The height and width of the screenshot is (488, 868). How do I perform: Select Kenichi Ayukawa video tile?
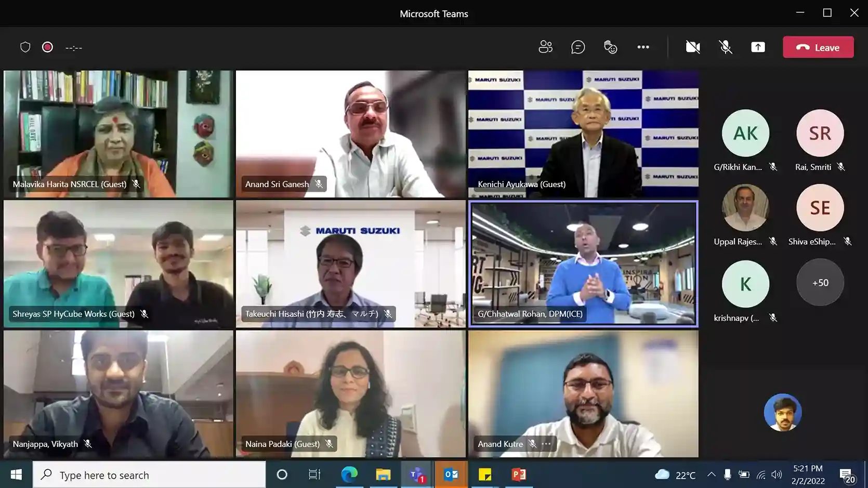[x=583, y=134]
